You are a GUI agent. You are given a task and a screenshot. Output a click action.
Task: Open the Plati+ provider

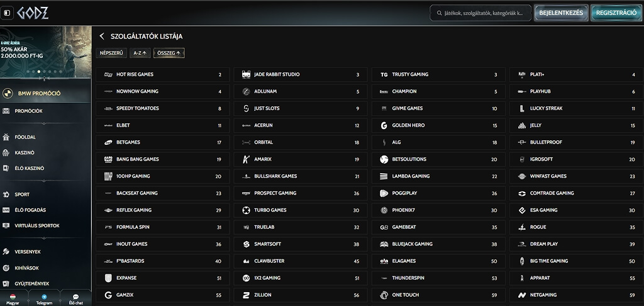tap(577, 74)
